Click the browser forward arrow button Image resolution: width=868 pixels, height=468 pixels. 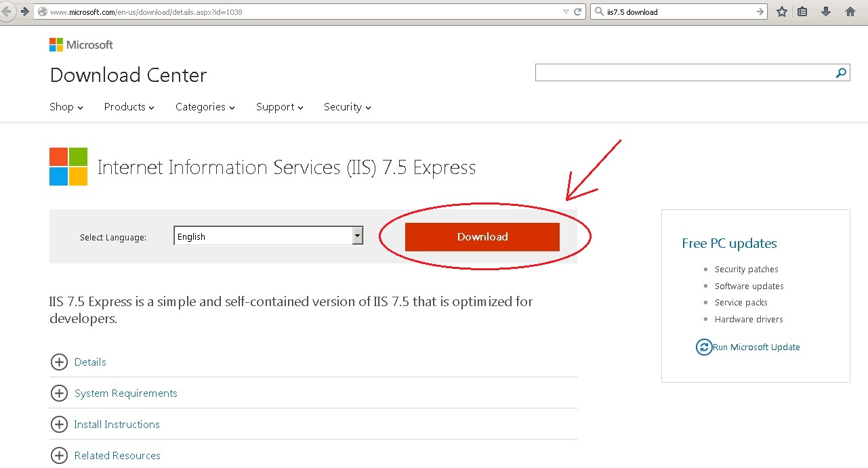coord(25,12)
